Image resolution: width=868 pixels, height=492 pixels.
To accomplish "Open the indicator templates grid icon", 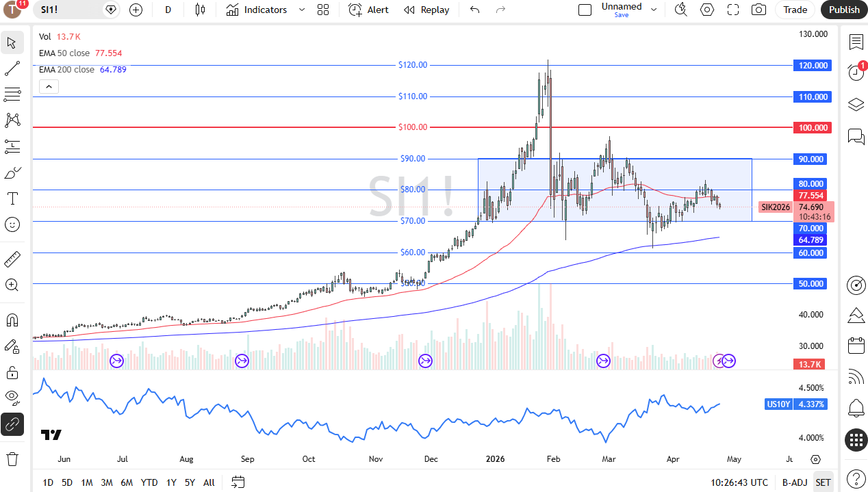I will click(x=323, y=10).
